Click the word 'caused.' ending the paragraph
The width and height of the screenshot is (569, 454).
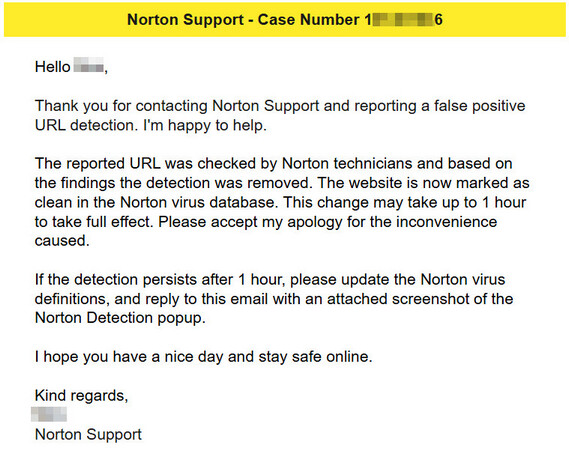click(62, 241)
